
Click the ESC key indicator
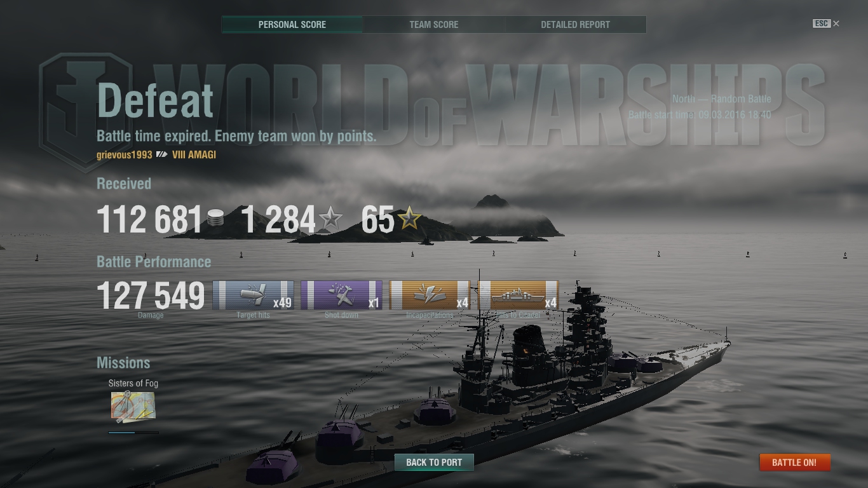822,24
